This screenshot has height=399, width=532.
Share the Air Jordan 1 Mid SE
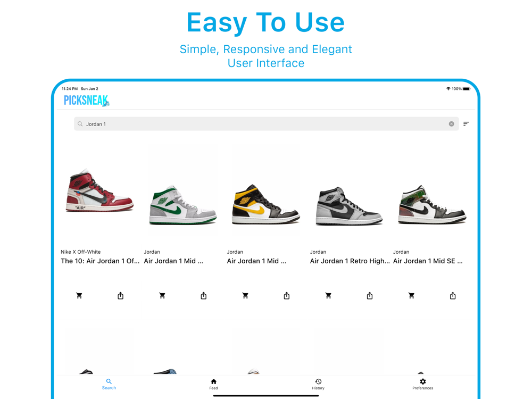(453, 295)
